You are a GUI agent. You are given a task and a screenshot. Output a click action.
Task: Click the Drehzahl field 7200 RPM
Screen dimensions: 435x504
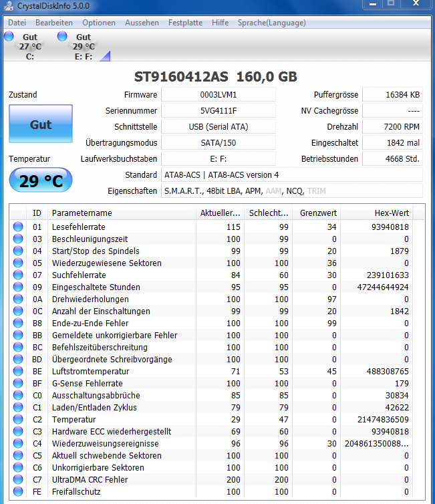tap(393, 126)
